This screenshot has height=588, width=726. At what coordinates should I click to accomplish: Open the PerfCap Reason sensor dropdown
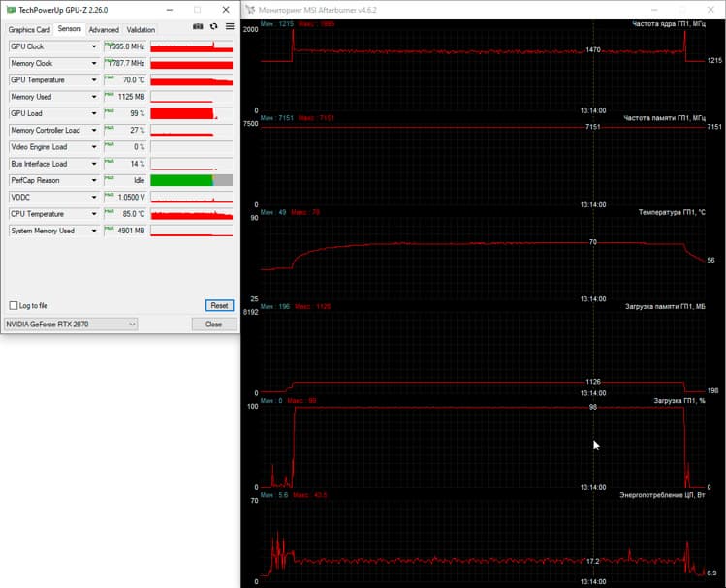point(94,180)
